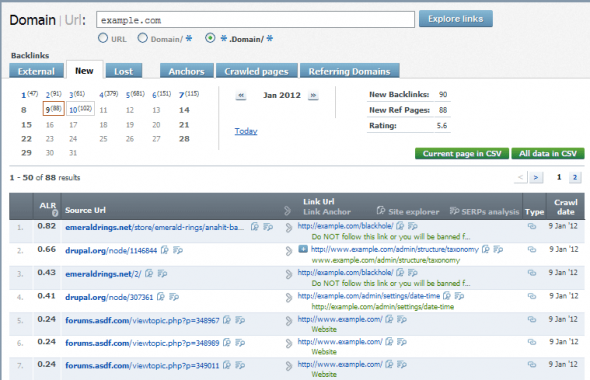Click blue badge icon before taxonomy link

pos(303,249)
